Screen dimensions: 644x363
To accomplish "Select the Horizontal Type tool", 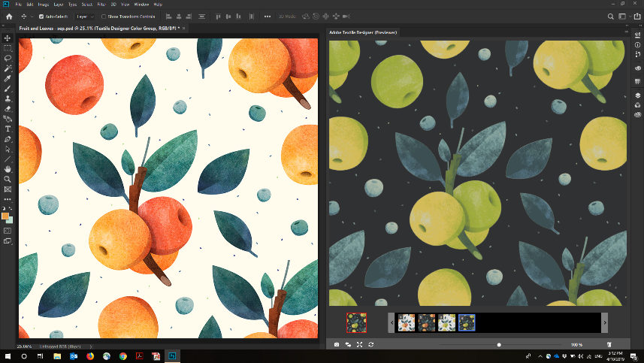I will click(8, 129).
